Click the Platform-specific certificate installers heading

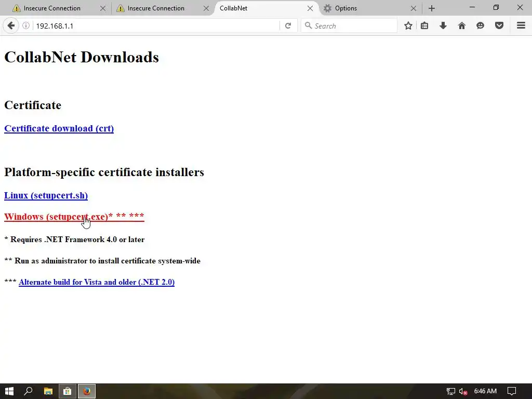pyautogui.click(x=104, y=172)
